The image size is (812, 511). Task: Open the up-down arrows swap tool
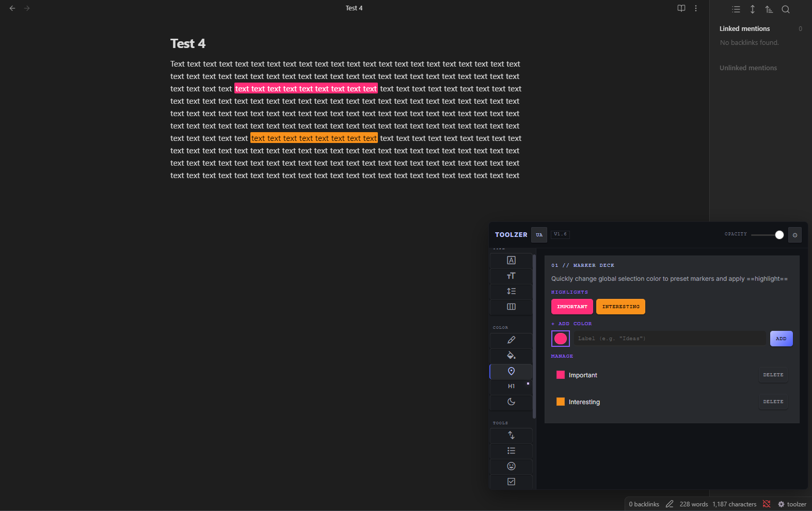click(x=511, y=436)
